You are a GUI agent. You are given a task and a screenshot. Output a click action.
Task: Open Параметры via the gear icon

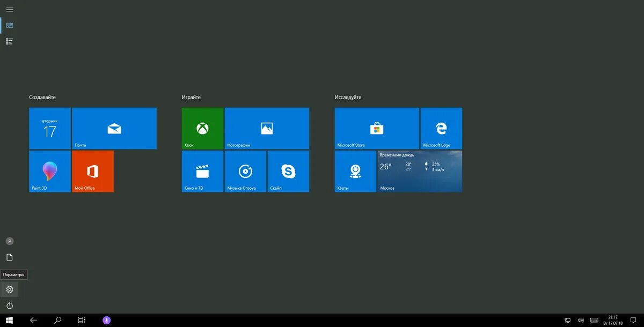[9, 289]
